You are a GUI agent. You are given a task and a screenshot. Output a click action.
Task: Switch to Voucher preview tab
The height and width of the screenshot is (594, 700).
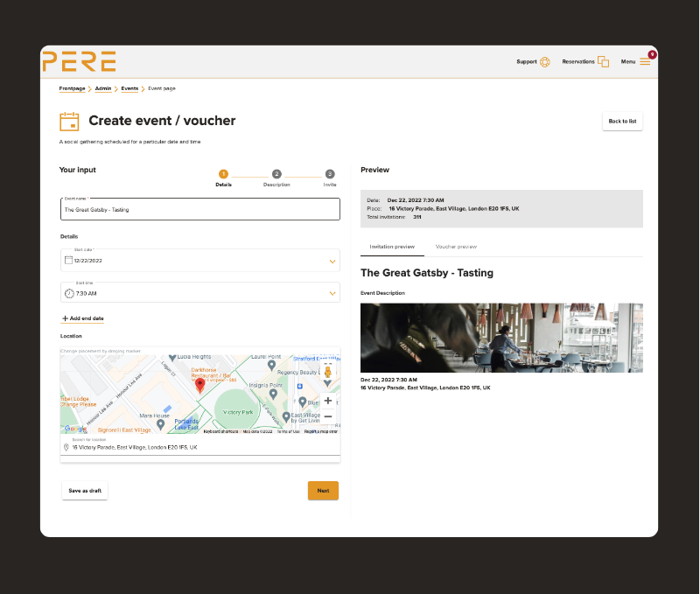pos(456,247)
